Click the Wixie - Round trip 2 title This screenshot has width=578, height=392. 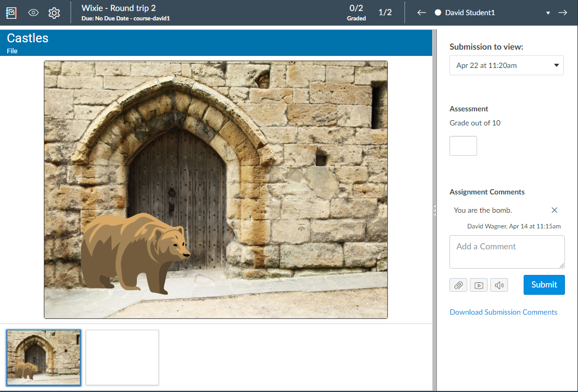119,8
